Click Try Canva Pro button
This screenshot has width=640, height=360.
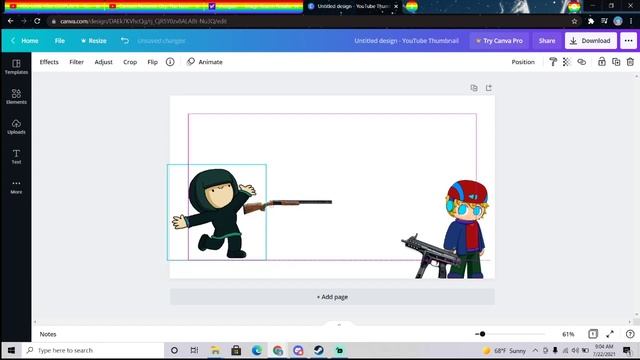coord(499,40)
